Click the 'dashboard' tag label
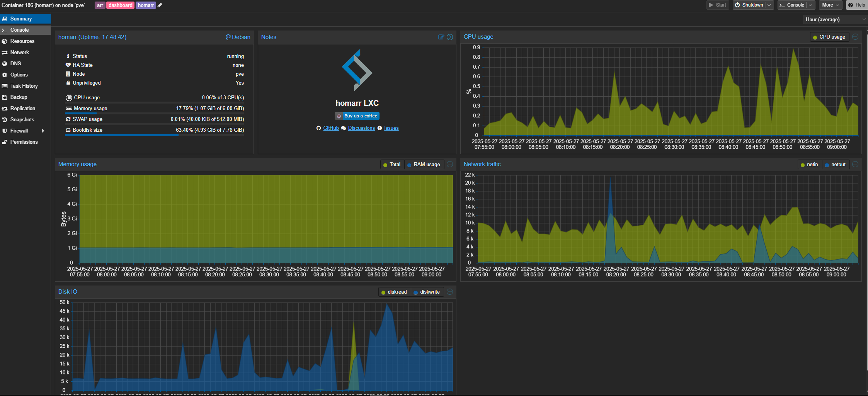 121,5
